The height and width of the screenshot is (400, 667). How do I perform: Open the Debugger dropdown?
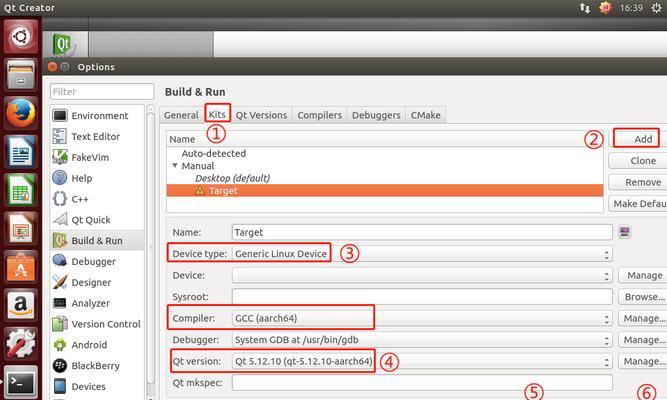point(422,340)
